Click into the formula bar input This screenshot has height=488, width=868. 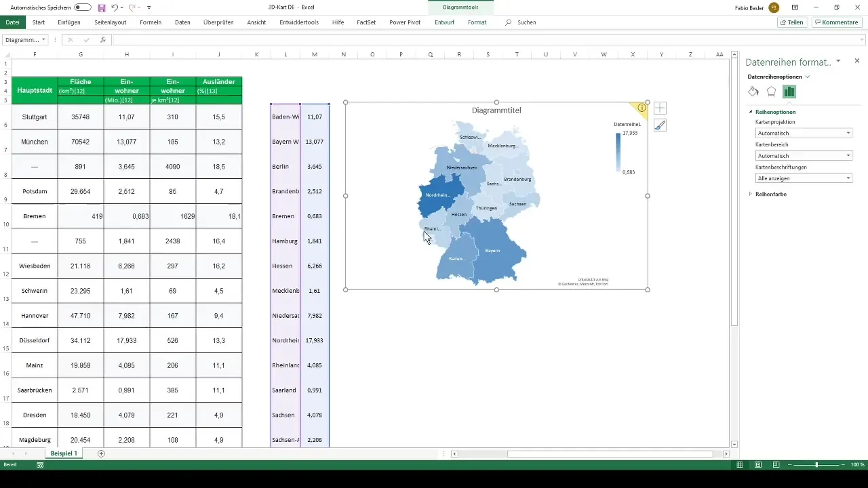[488, 40]
